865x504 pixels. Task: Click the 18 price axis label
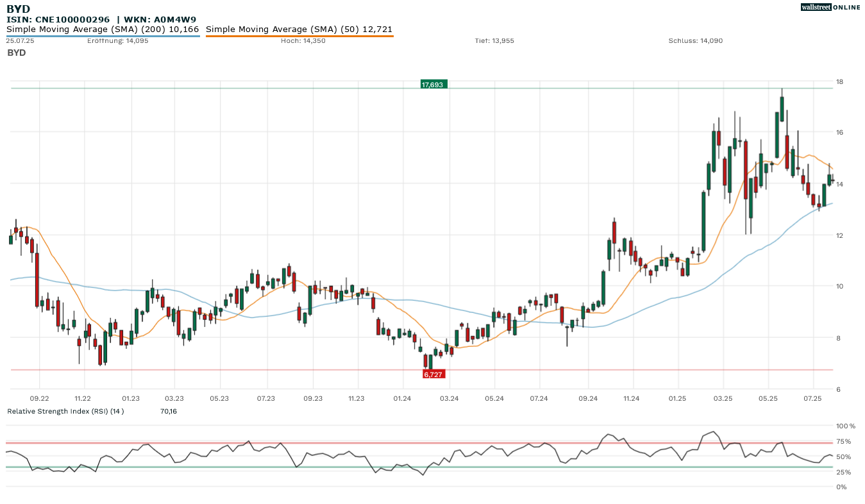[839, 81]
